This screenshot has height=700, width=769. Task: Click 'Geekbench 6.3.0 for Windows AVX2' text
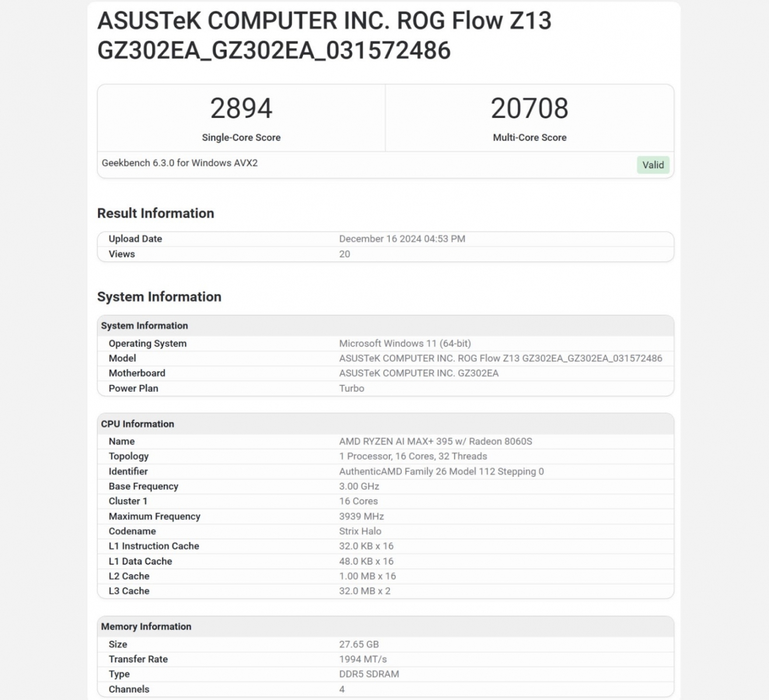(180, 163)
